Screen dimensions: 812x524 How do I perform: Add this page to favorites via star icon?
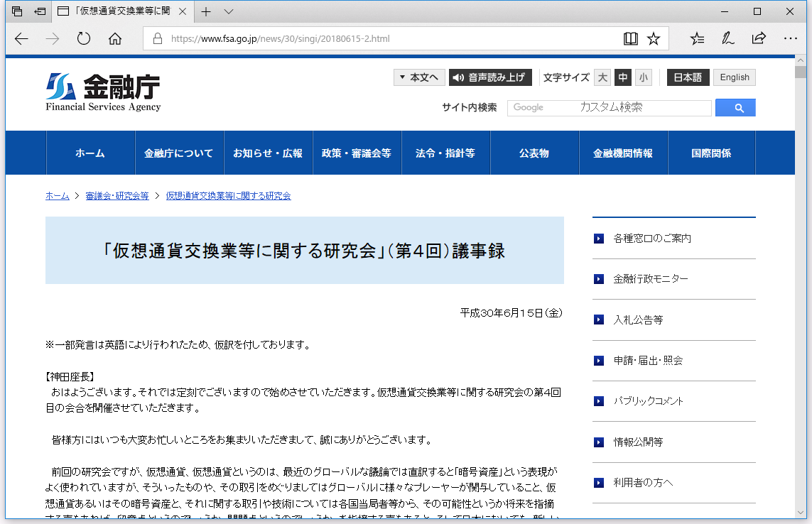click(x=653, y=38)
